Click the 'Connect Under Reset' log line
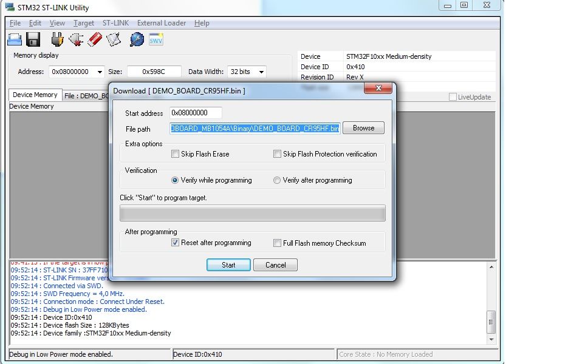The image size is (588, 364). 87,302
